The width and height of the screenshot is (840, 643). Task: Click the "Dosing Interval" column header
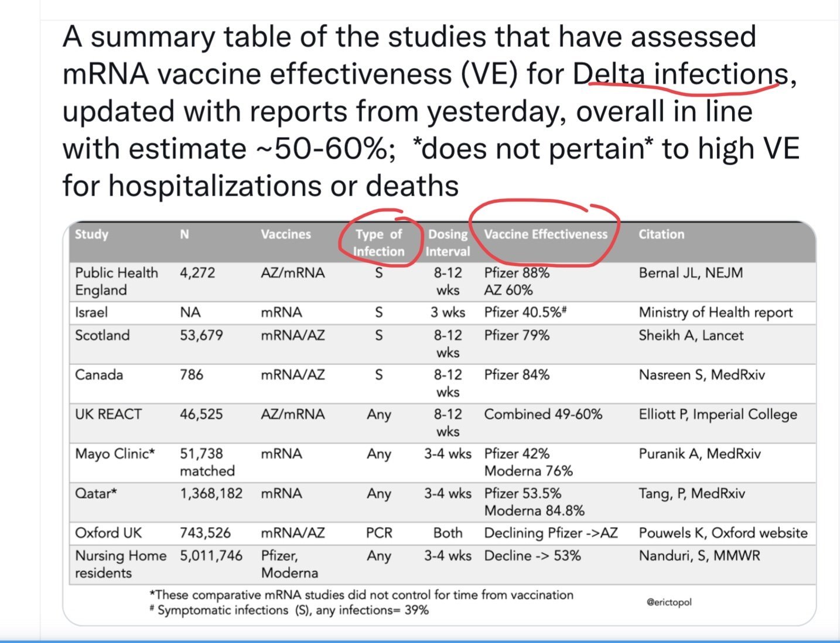coord(448,242)
